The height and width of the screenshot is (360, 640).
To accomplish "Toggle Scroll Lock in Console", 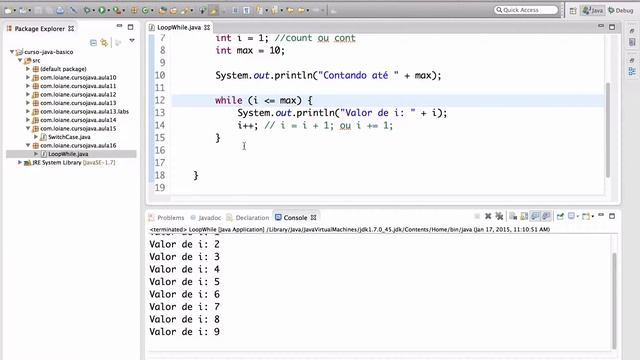I will [524, 216].
